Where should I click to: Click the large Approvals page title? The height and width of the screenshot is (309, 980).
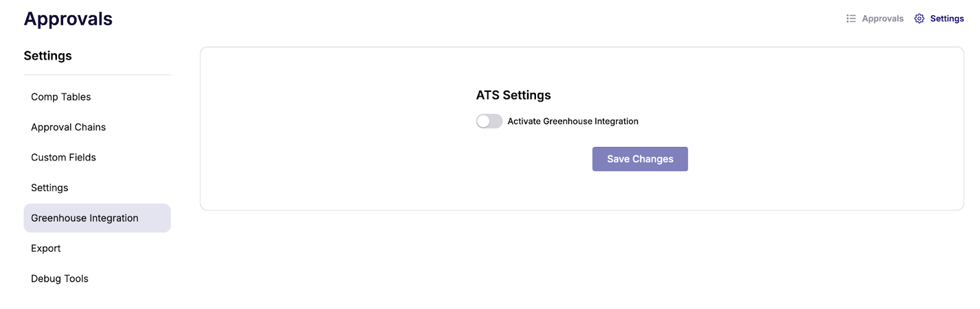68,19
